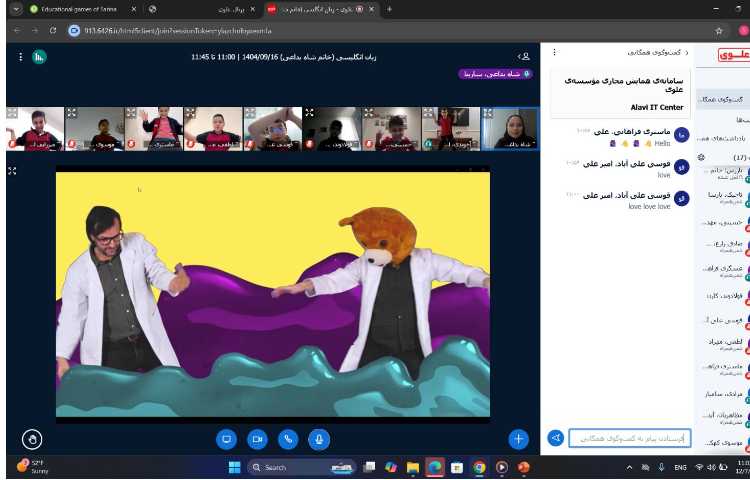Show hidden system tray icons chevron
This screenshot has height=480, width=750.
coord(629,467)
